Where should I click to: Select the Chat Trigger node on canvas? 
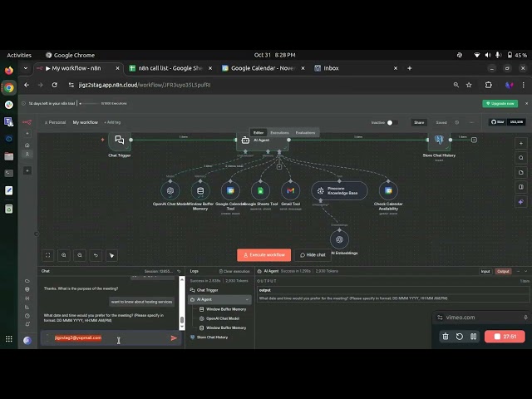pos(120,140)
